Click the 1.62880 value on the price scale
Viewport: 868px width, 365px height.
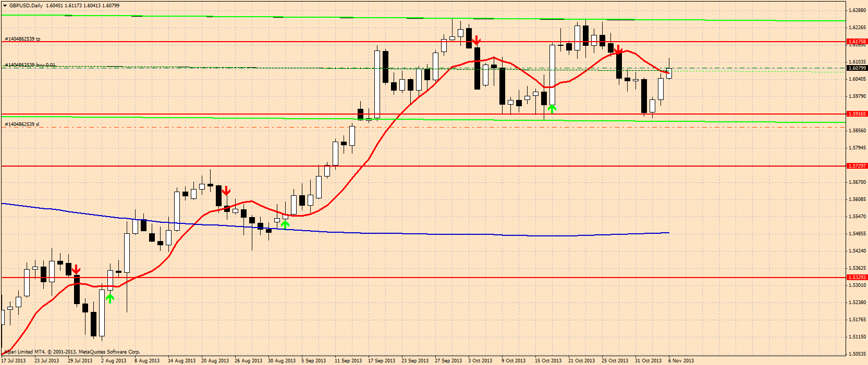coord(858,10)
